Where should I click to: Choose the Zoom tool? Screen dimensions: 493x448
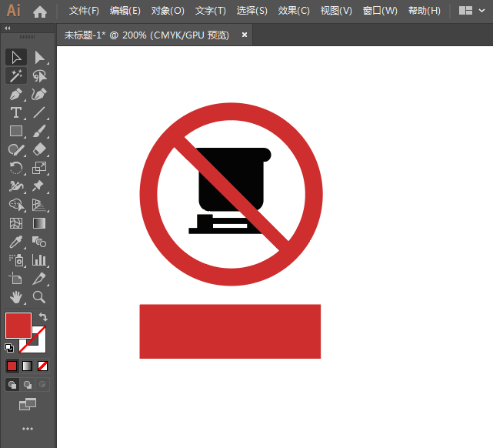[39, 297]
